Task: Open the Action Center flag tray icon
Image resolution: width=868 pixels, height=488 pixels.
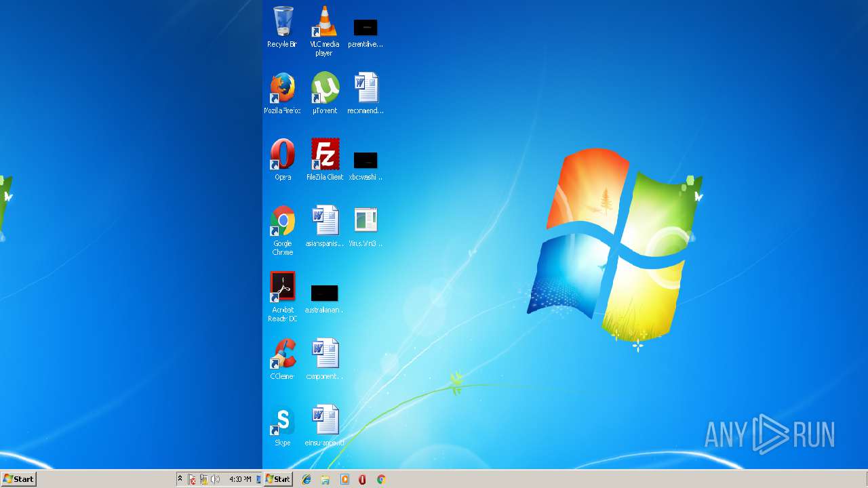Action: (192, 479)
